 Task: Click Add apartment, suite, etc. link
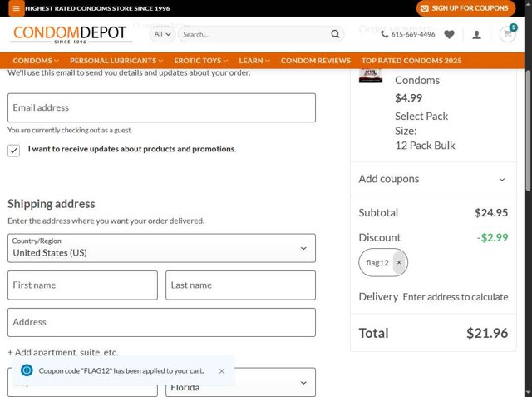pyautogui.click(x=63, y=352)
